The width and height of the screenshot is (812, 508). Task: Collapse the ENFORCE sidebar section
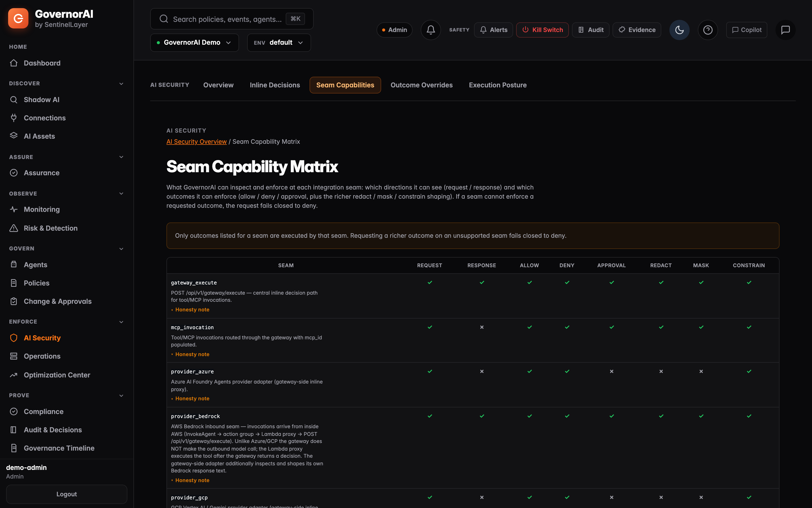click(121, 322)
